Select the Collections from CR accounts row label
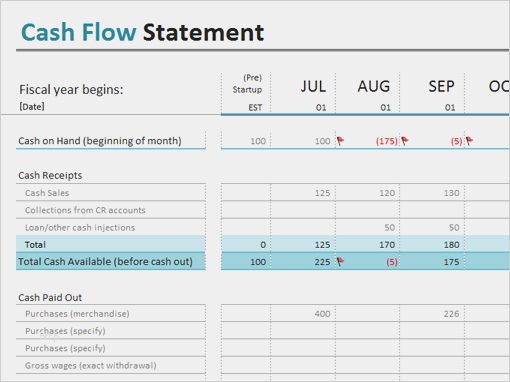510x382 pixels. pyautogui.click(x=85, y=210)
